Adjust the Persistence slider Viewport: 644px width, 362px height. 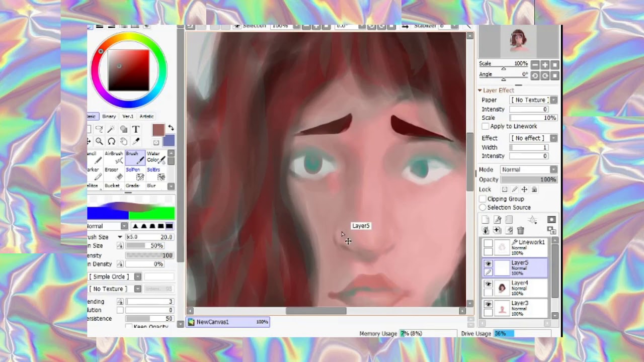click(149, 319)
